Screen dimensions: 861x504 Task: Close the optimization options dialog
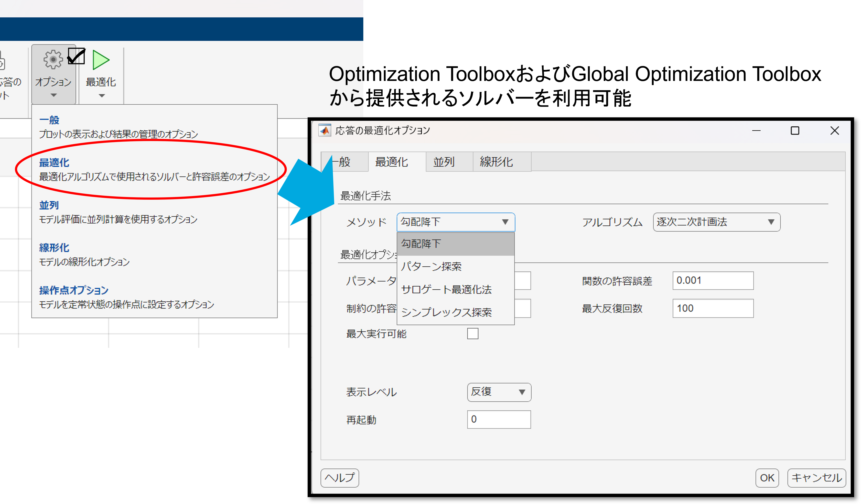click(x=834, y=131)
